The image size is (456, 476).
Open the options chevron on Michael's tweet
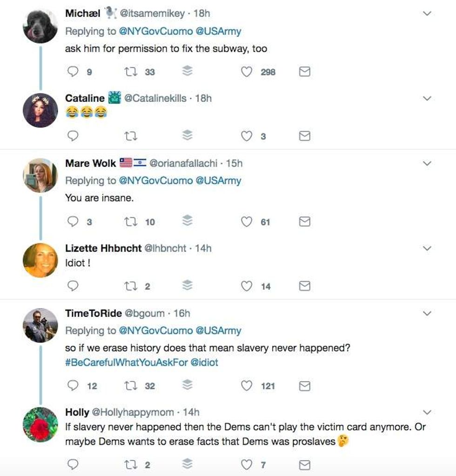427,14
